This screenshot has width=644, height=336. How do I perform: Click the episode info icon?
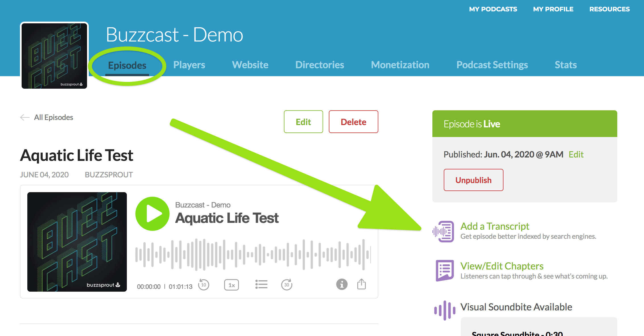point(342,284)
